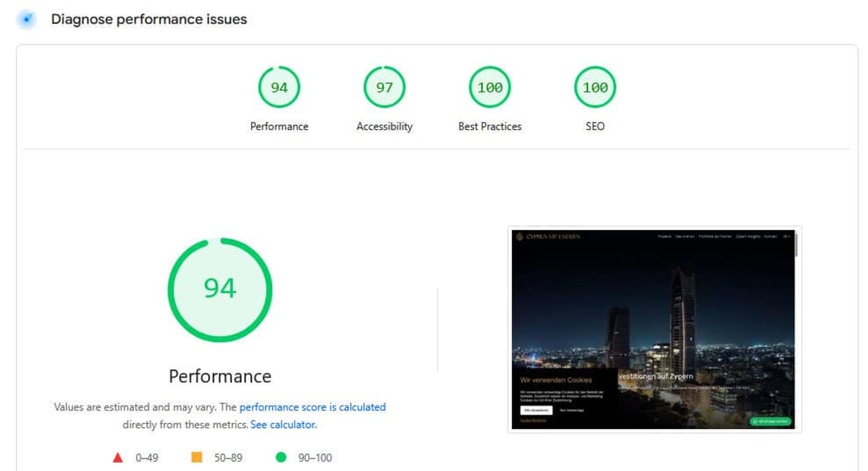Click the '90–100' legend range text
Screen dimensions: 868x471
(315, 457)
